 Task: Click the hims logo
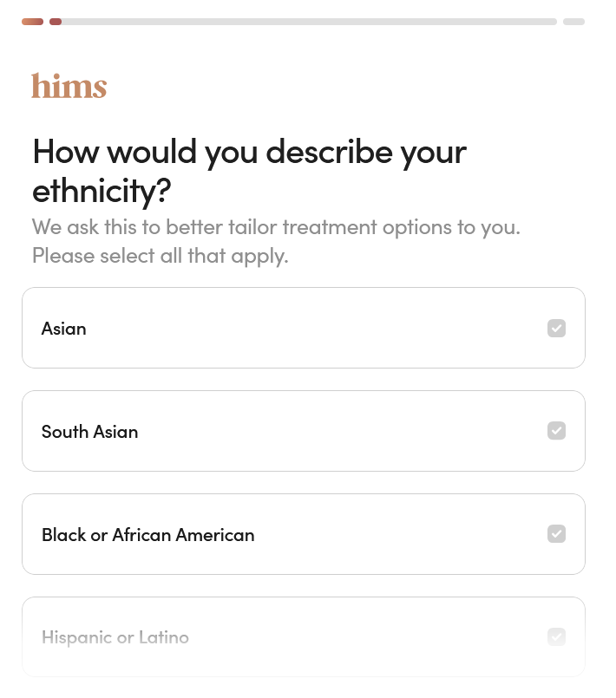click(69, 87)
